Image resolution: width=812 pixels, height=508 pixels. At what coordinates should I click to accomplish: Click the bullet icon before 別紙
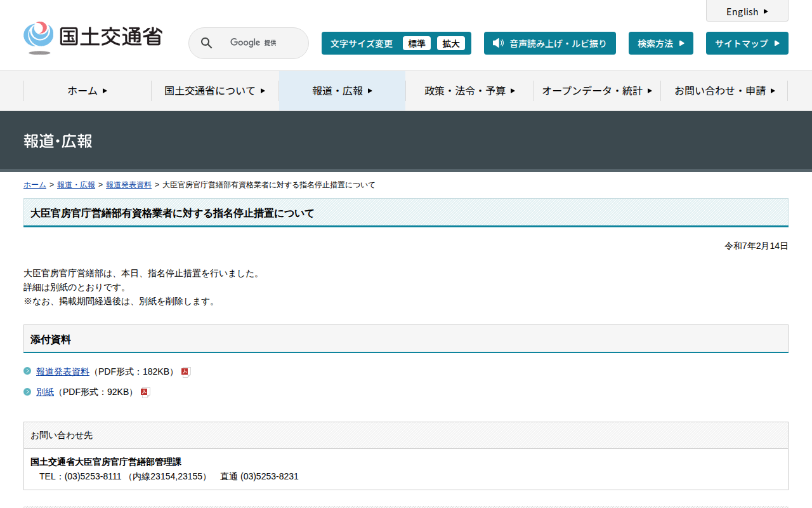pyautogui.click(x=27, y=392)
